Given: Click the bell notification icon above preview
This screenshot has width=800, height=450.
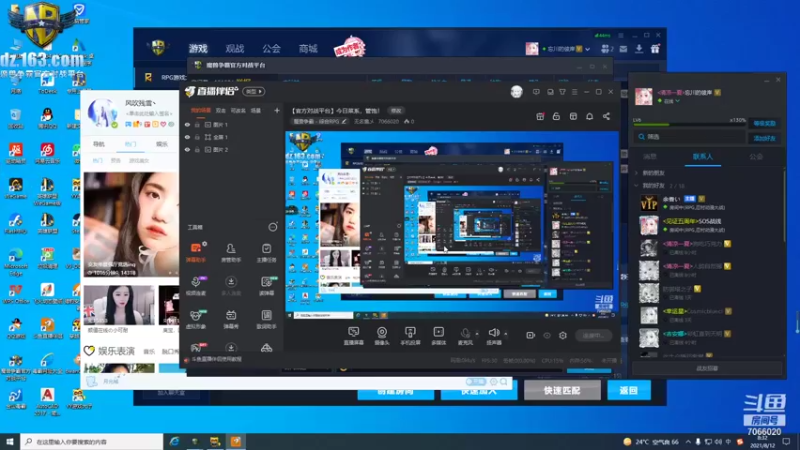Looking at the screenshot, I should (x=589, y=116).
